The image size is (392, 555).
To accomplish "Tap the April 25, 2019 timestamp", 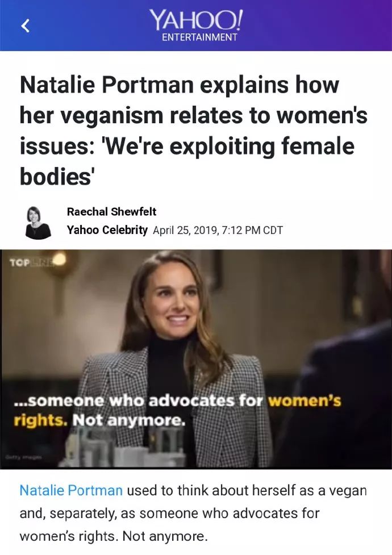I will 183,230.
